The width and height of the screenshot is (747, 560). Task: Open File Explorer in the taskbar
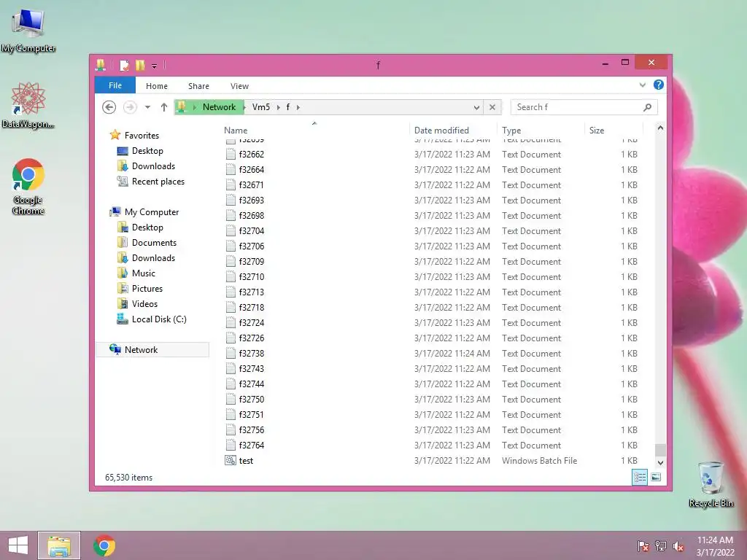59,545
